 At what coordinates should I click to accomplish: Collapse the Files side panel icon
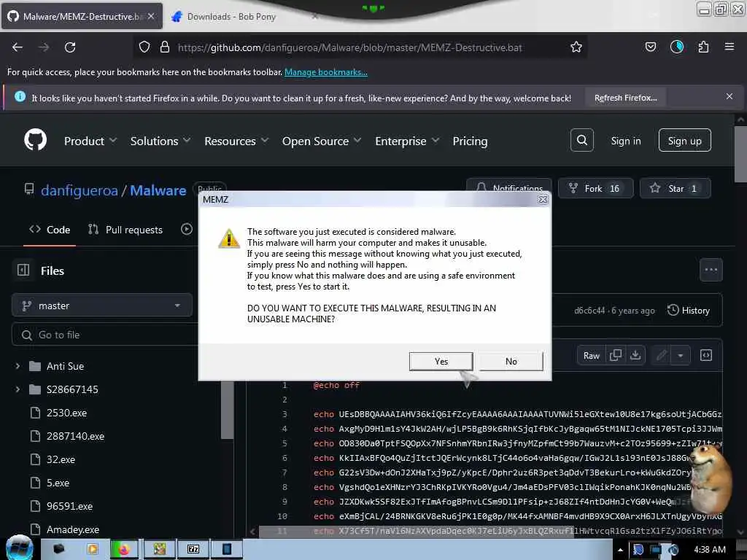[x=23, y=270]
